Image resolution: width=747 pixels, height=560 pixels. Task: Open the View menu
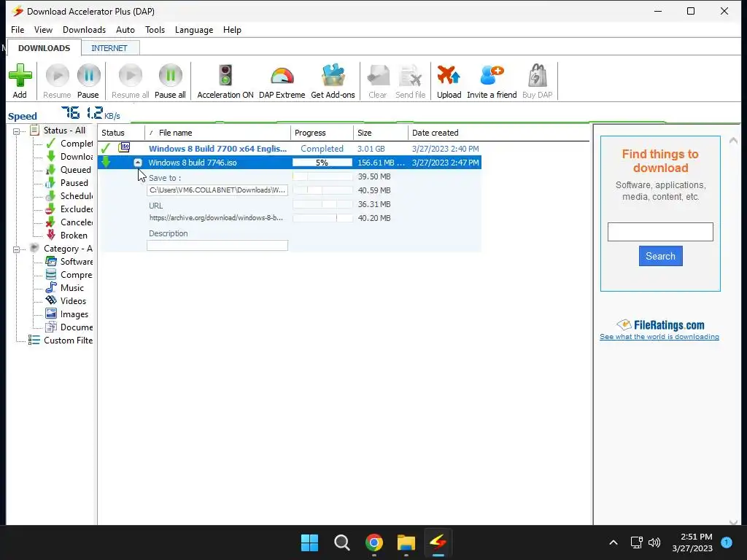[x=43, y=29]
